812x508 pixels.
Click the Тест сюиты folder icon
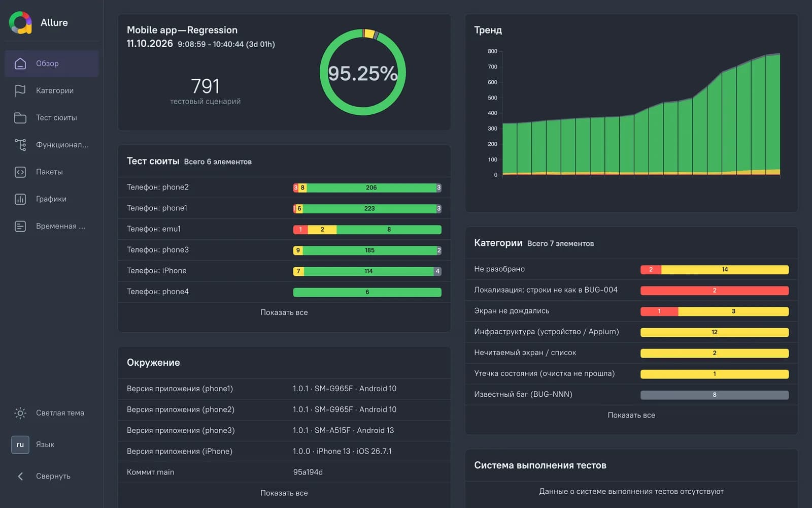(20, 118)
